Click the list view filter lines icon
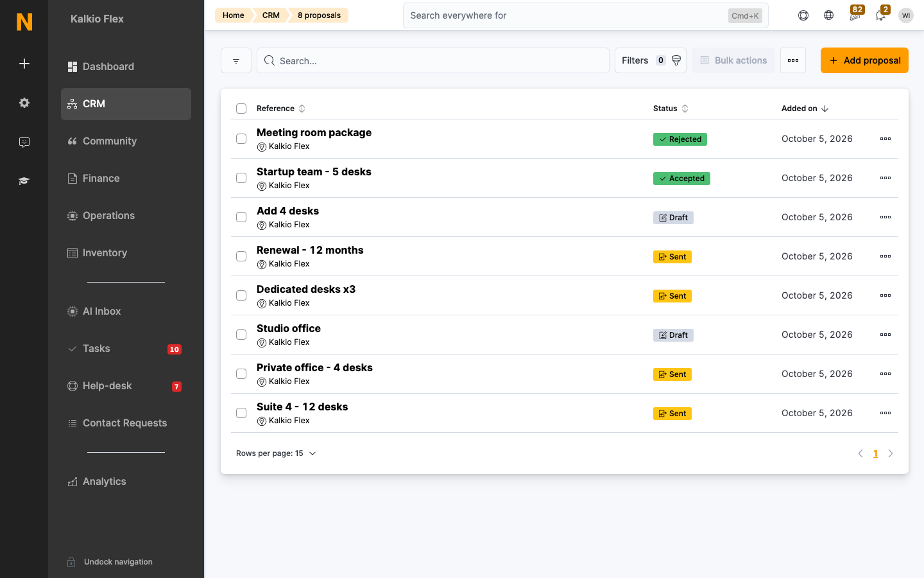 click(236, 60)
